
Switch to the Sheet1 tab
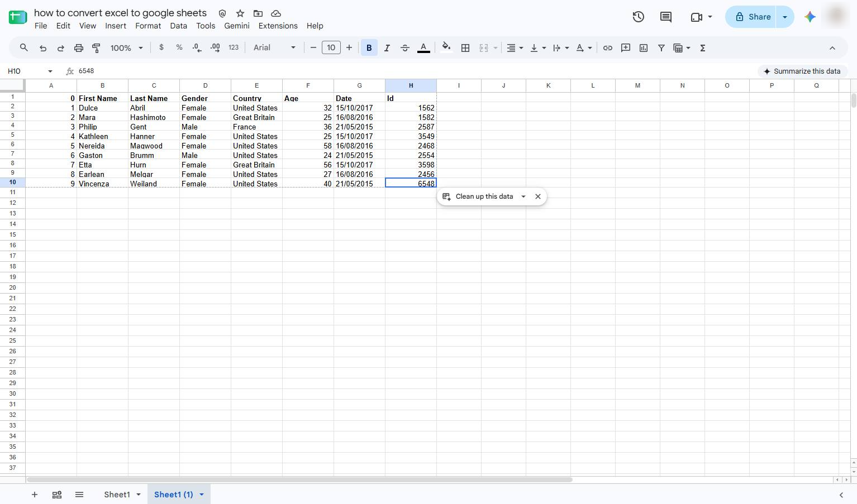[117, 495]
